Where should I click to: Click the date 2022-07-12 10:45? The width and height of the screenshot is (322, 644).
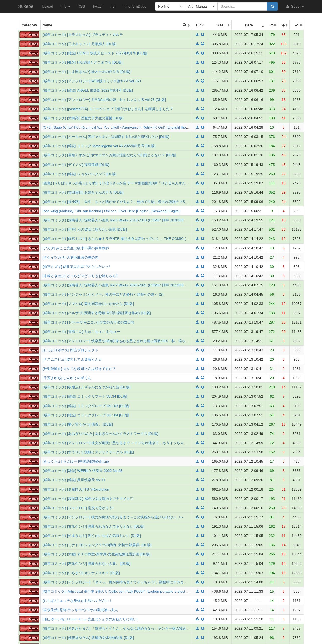click(249, 461)
